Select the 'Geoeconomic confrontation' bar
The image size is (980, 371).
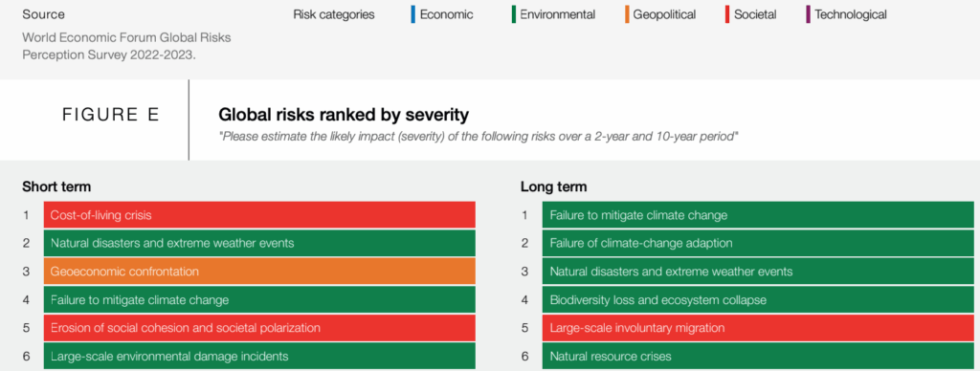(259, 272)
